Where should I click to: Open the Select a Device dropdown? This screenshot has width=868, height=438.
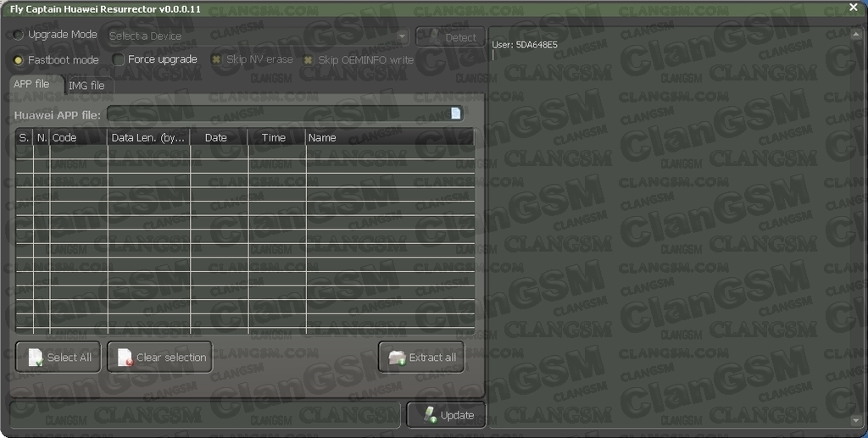258,36
